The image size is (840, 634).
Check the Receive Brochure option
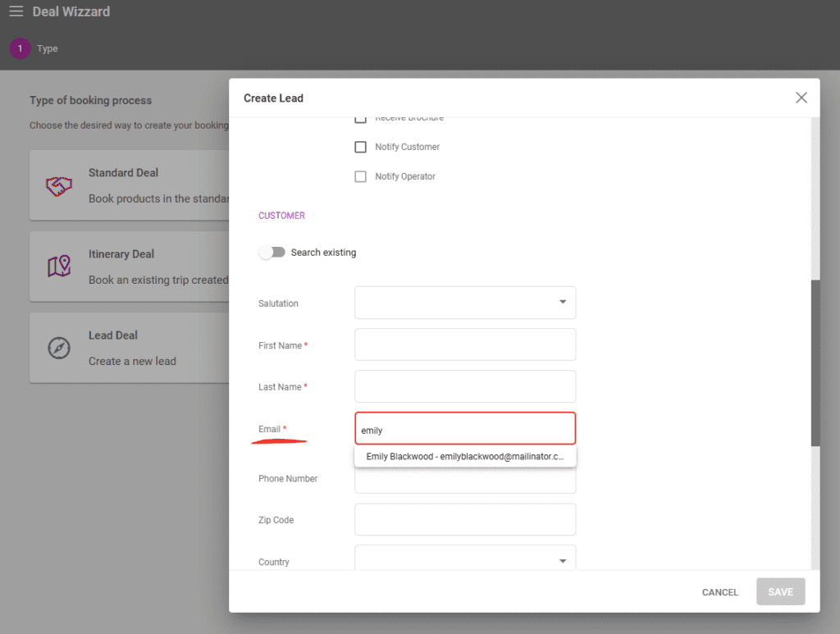(x=360, y=117)
